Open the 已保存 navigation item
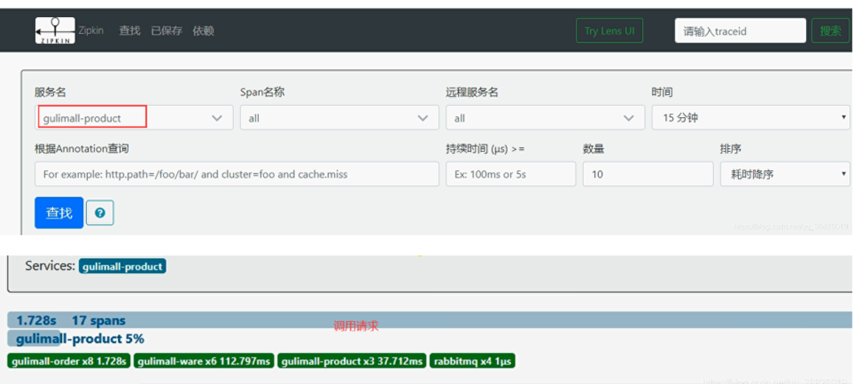Viewport: 868px width, 384px height. [167, 31]
